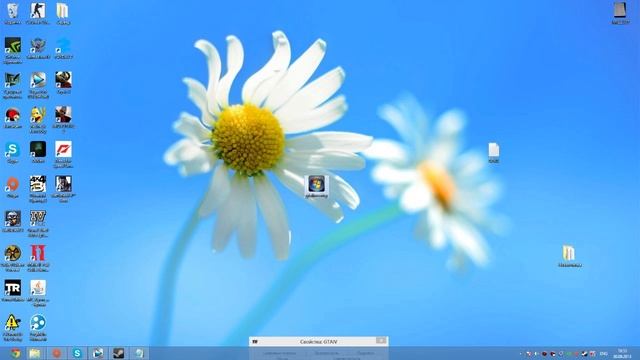Close the Свойства: GTAIV preview window
This screenshot has width=640, height=360.
coord(381,340)
